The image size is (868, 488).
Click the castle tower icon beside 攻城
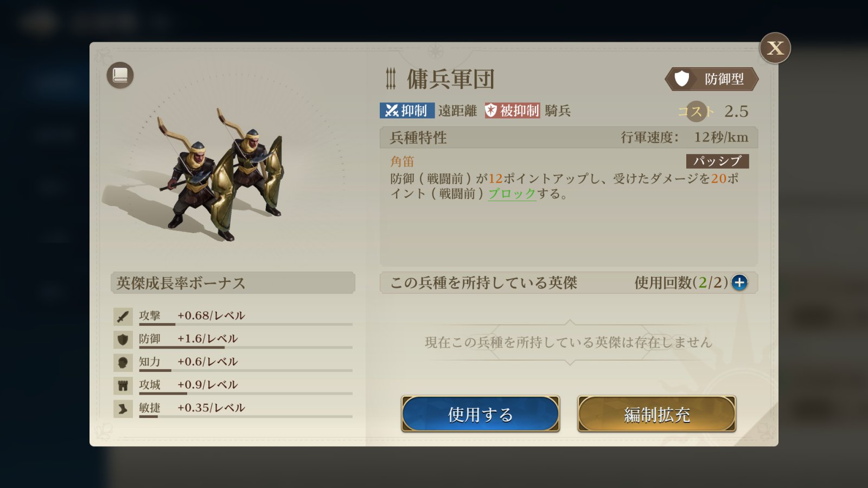(x=123, y=386)
